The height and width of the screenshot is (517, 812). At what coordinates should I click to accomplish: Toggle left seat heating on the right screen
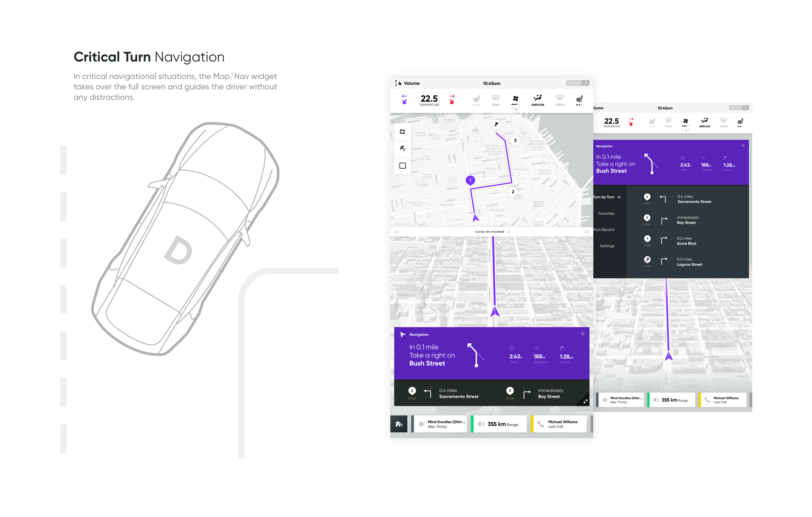[652, 122]
